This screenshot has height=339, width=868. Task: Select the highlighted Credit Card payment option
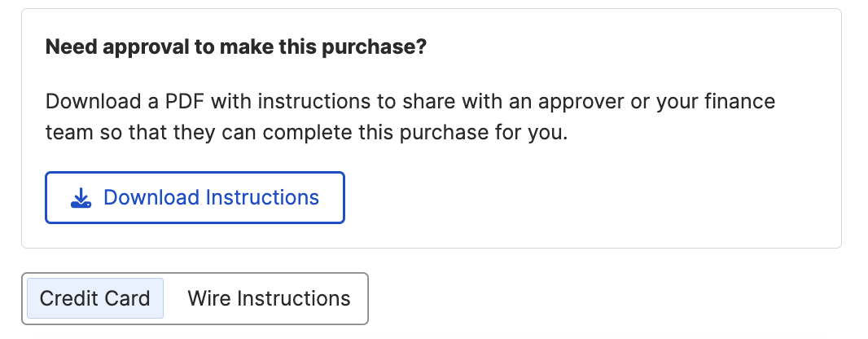95,298
